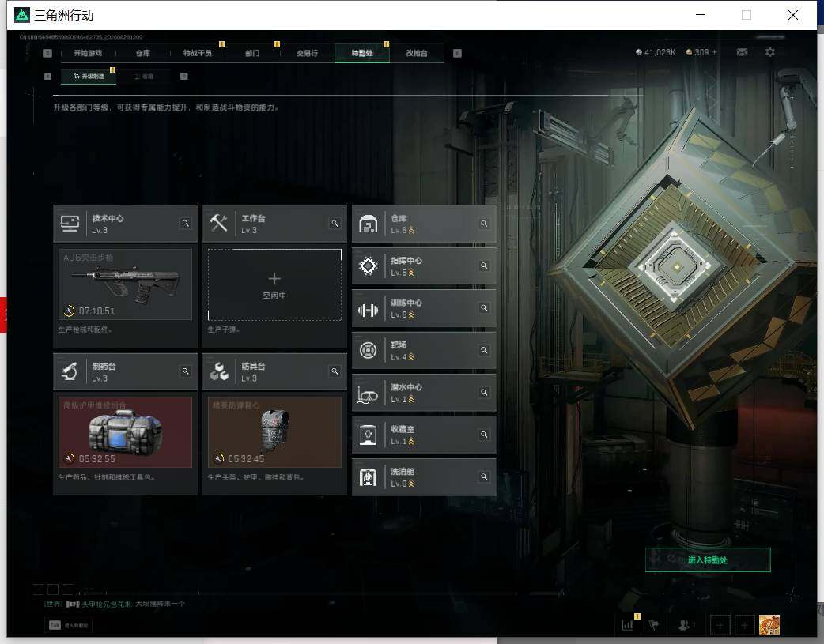Switch to the 仓库 top tab

pyautogui.click(x=143, y=53)
